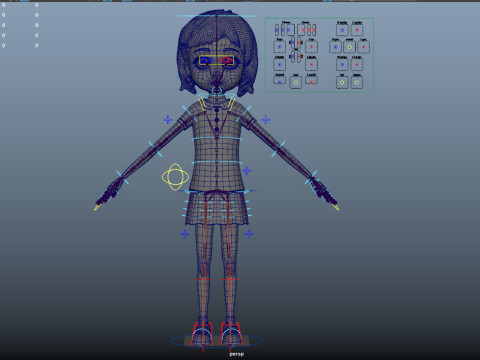The image size is (480, 360).
Task: Select the cyan hip control at skirt top
Action: (217, 191)
